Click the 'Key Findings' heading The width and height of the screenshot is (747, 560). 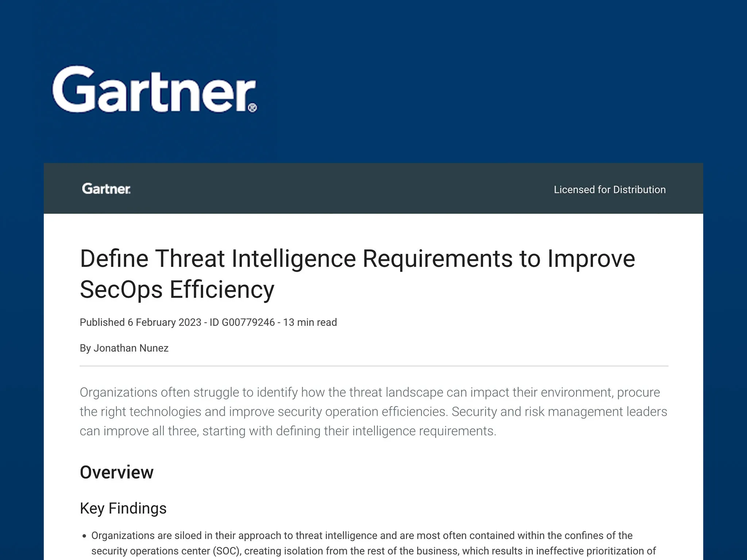pos(123,508)
